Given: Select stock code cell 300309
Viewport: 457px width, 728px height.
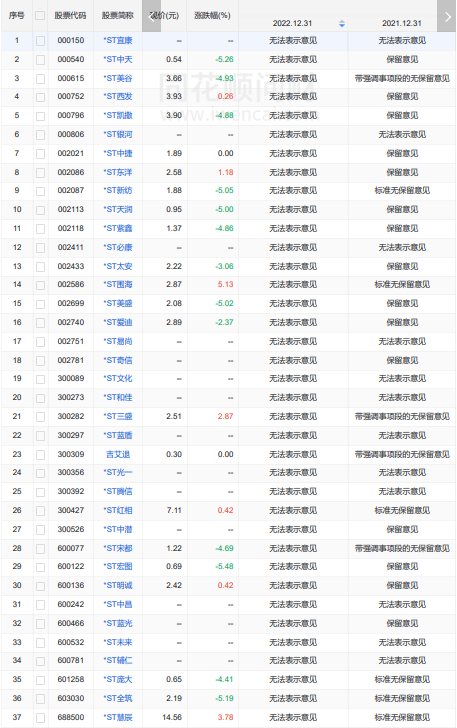Looking at the screenshot, I should [x=71, y=454].
